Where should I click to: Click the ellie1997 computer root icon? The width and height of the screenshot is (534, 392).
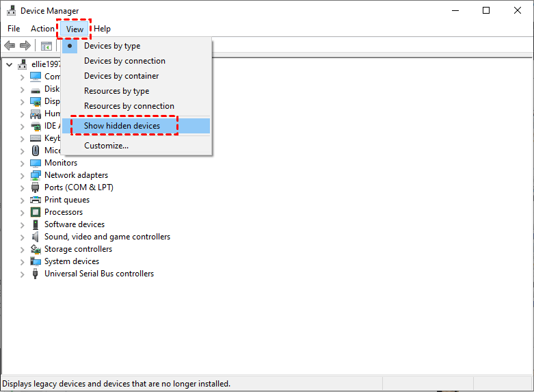[x=23, y=64]
